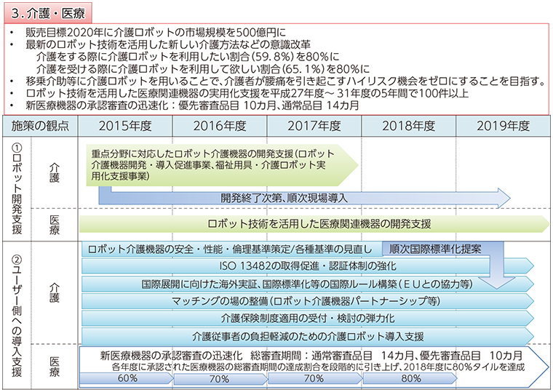Select the '2018年度' column header
The width and height of the screenshot is (553, 392).
[x=409, y=126]
